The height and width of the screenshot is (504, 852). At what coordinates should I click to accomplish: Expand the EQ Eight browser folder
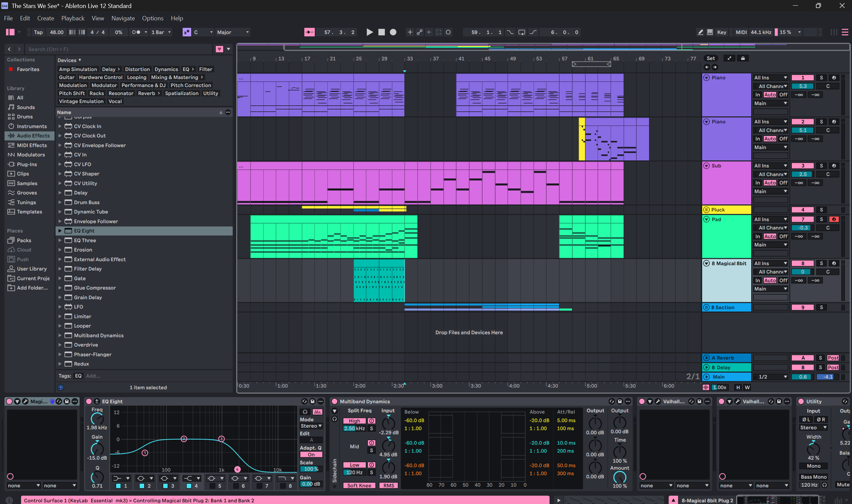point(60,230)
